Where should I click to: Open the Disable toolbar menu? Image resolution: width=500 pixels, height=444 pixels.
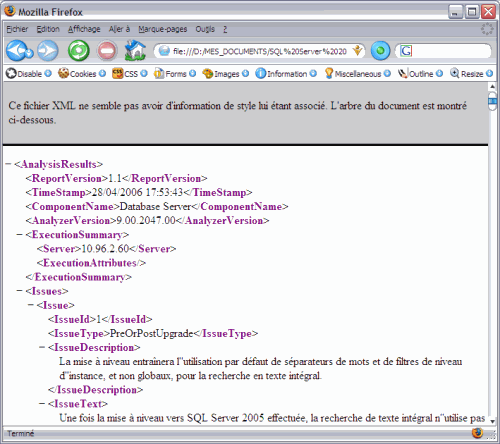29,73
